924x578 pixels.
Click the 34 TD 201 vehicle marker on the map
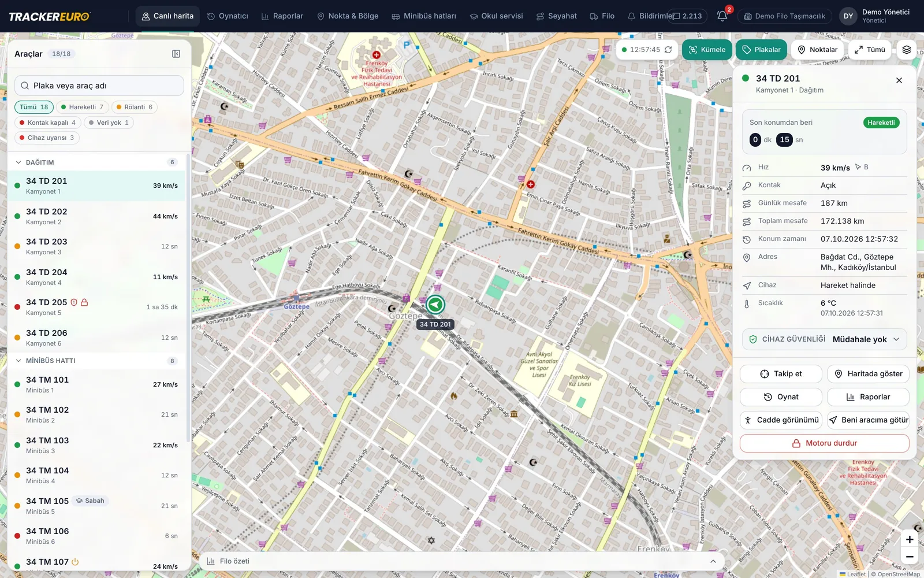435,305
